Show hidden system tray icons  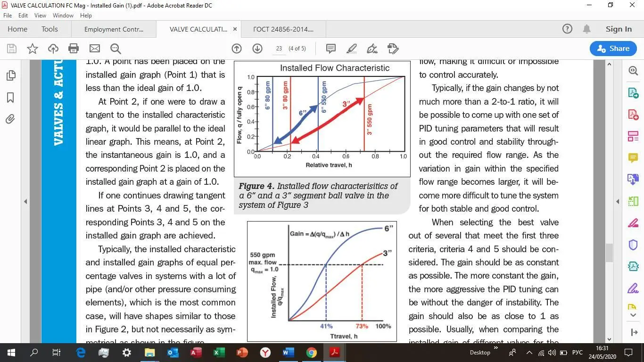[529, 353]
